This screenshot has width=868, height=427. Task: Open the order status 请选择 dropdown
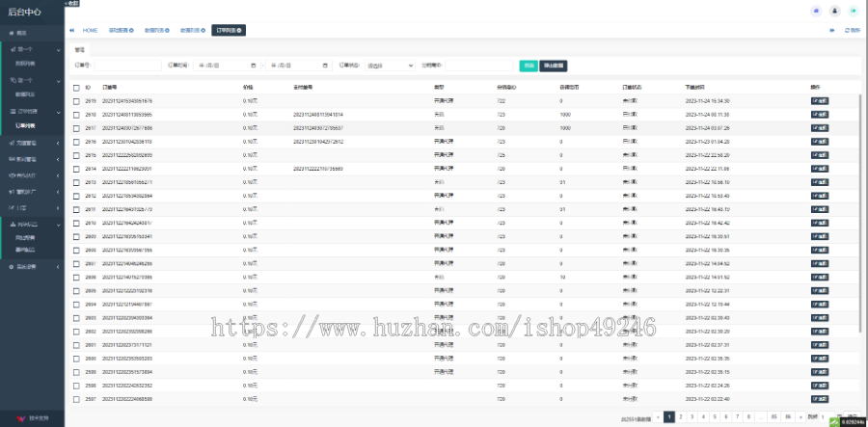pos(390,66)
